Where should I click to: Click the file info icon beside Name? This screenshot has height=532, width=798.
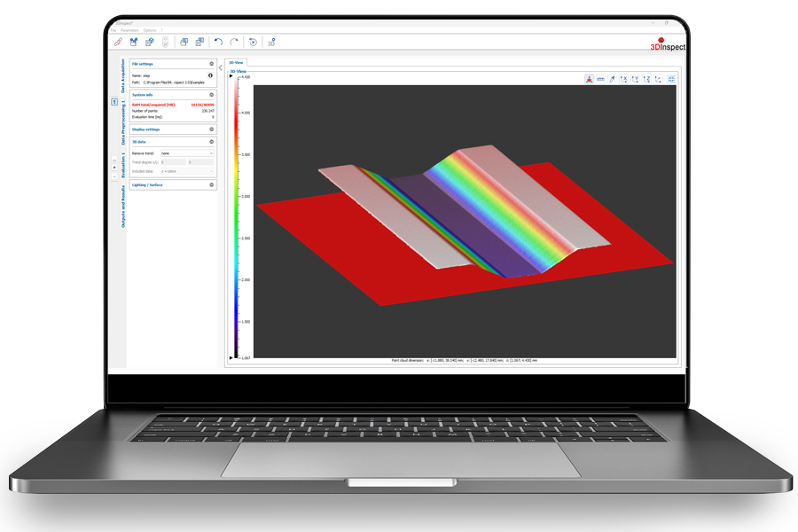[x=210, y=76]
